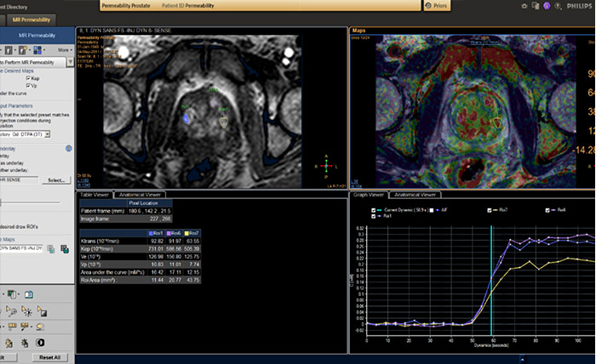Toggle the Vp map checkbox
This screenshot has height=364, width=596.
tap(29, 86)
